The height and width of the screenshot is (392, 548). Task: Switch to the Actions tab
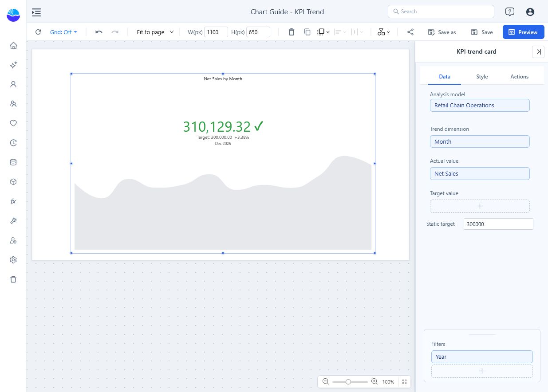(519, 77)
